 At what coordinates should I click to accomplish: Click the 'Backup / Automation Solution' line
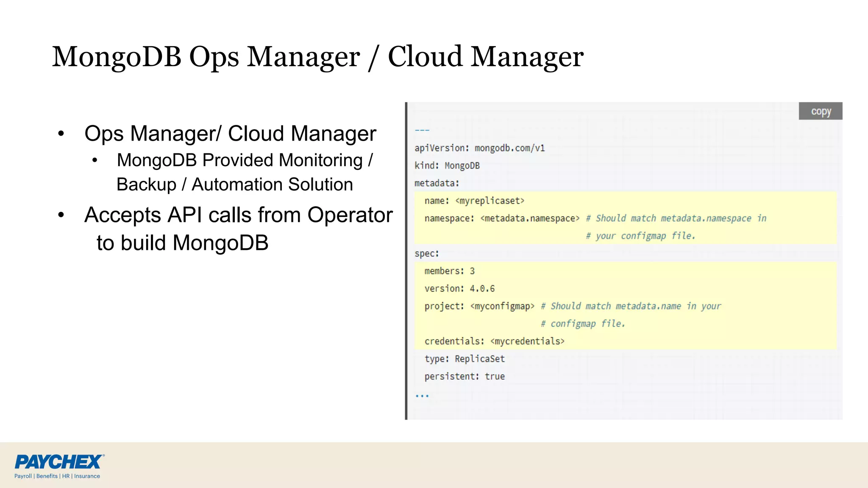point(235,185)
